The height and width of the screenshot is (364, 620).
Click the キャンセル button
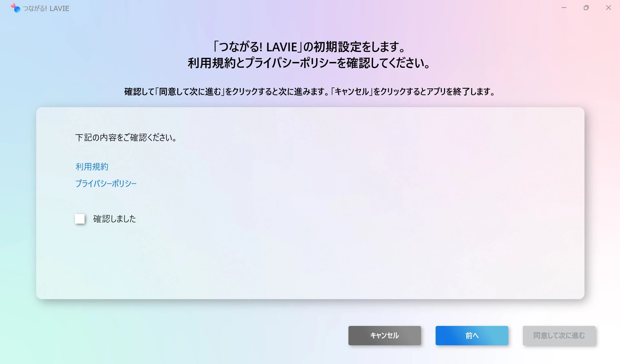(x=385, y=336)
